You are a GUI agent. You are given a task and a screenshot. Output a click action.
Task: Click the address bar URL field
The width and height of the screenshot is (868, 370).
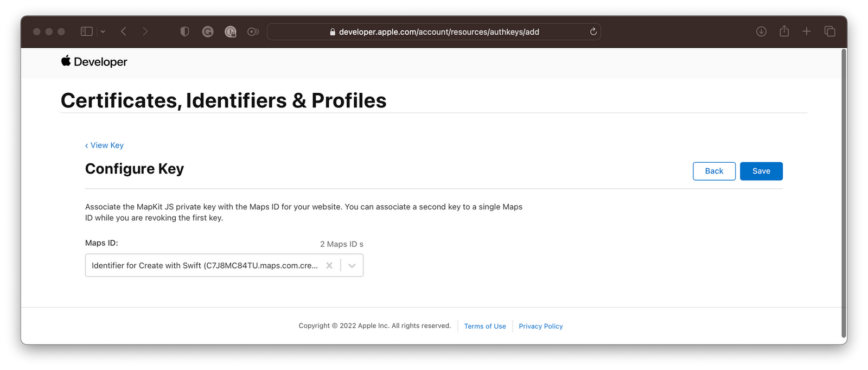click(434, 31)
